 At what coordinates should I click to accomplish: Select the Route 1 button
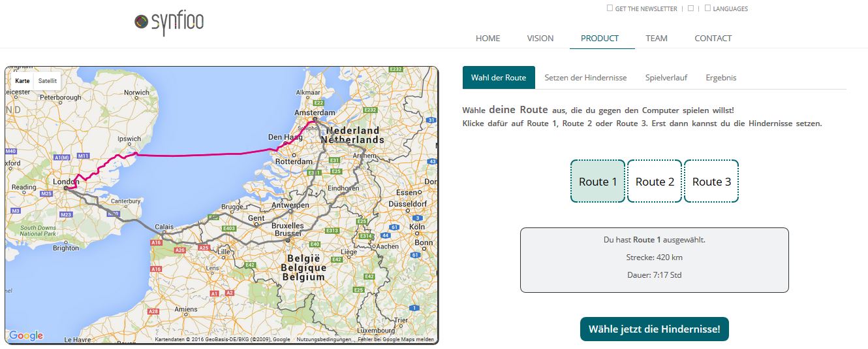pyautogui.click(x=598, y=182)
